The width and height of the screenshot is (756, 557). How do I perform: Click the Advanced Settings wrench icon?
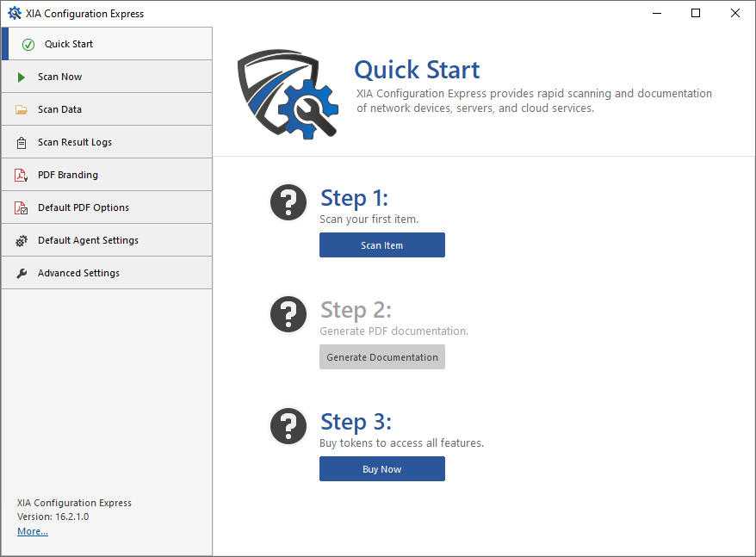click(x=22, y=274)
